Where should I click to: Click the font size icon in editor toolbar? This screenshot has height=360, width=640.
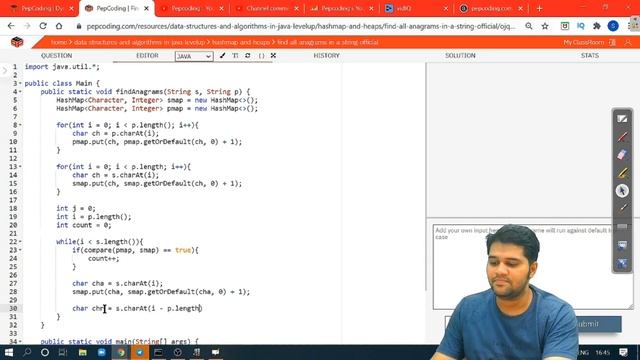235,56
